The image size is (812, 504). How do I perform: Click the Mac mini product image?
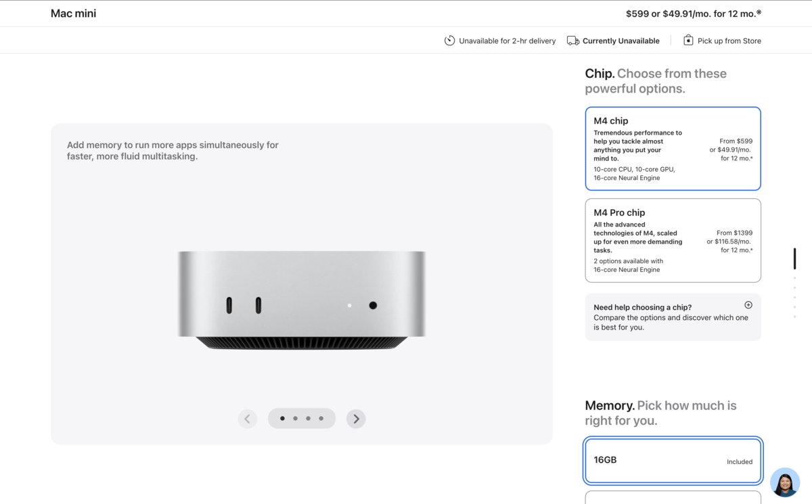[x=302, y=300]
